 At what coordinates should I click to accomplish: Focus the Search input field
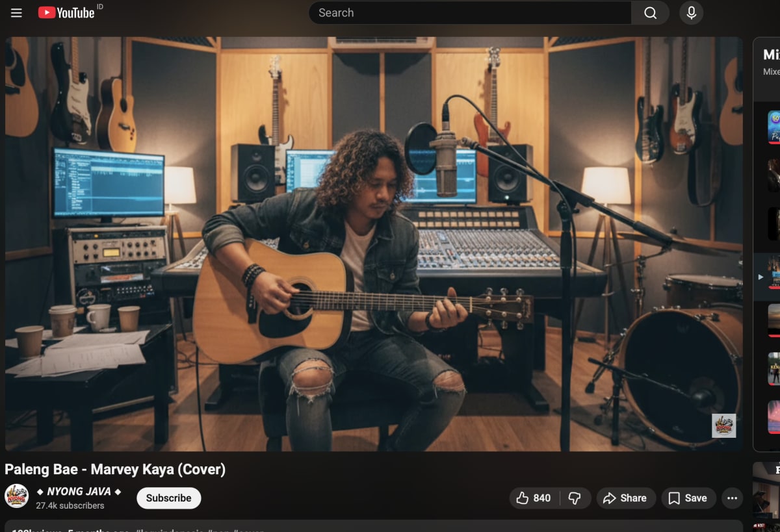[x=470, y=13]
